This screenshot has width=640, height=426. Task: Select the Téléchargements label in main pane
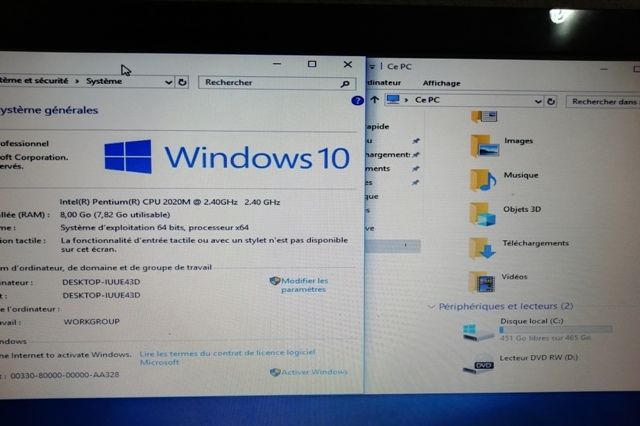pyautogui.click(x=536, y=243)
